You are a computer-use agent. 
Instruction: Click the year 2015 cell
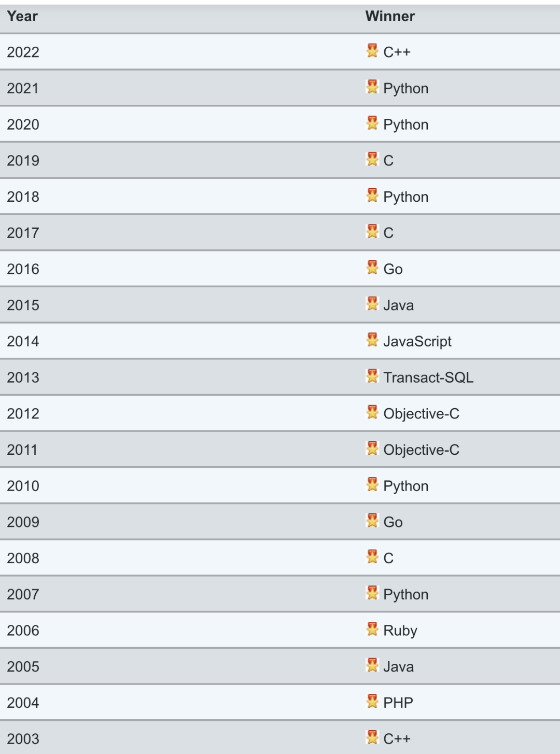[x=23, y=305]
